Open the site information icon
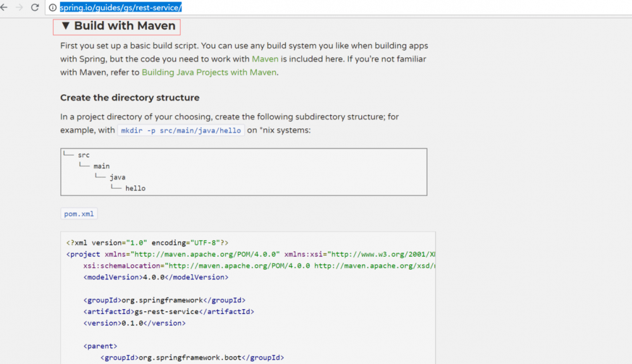 pyautogui.click(x=53, y=8)
